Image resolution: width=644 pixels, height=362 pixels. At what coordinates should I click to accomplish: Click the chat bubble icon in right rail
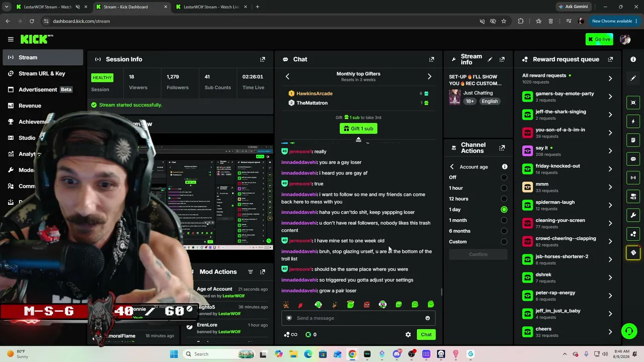(633, 159)
